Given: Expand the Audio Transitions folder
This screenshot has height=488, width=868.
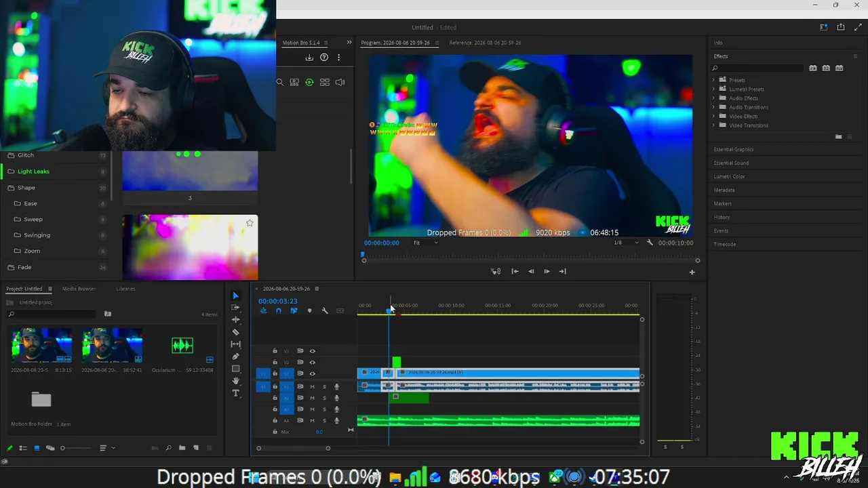Looking at the screenshot, I should pos(713,107).
